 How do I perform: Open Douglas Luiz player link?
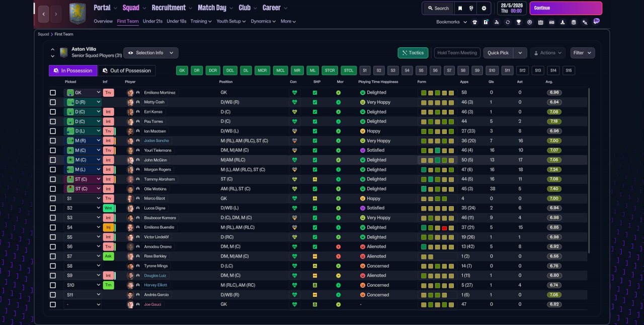click(x=154, y=276)
